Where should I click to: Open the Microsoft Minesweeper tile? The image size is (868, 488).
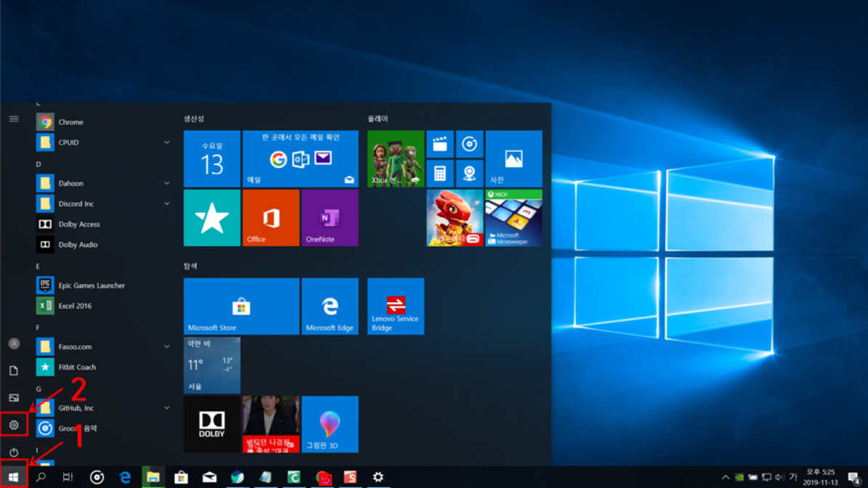[x=514, y=218]
